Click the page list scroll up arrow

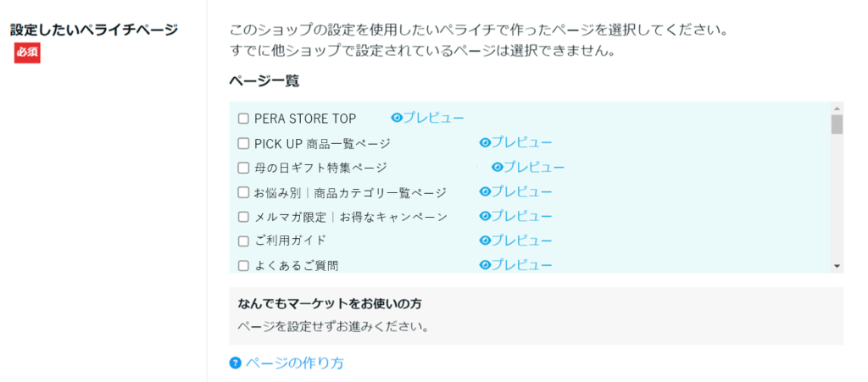(837, 108)
